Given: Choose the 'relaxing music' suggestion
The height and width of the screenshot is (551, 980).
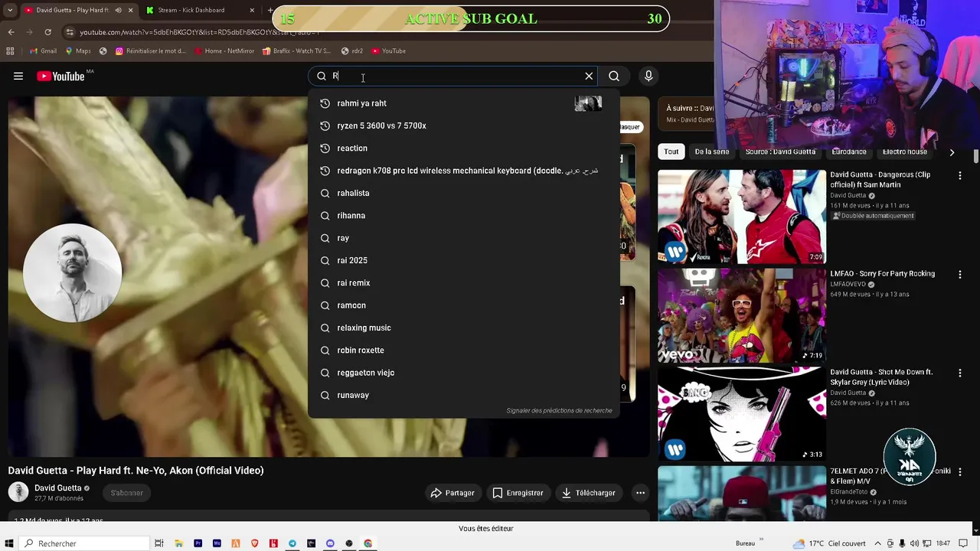Looking at the screenshot, I should coord(463,328).
